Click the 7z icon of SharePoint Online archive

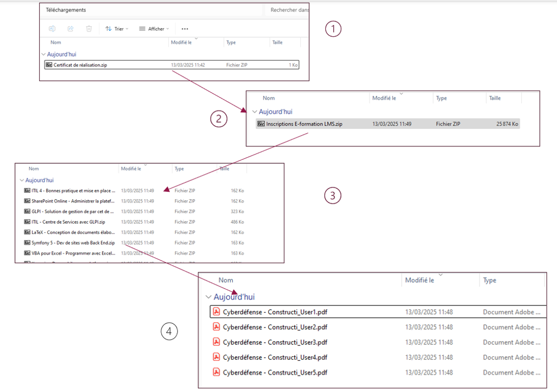(x=27, y=201)
